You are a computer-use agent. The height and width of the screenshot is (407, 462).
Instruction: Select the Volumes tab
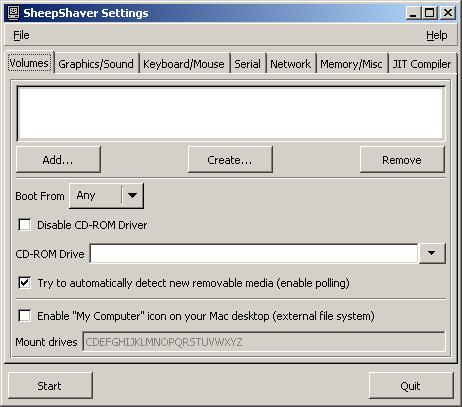point(29,63)
